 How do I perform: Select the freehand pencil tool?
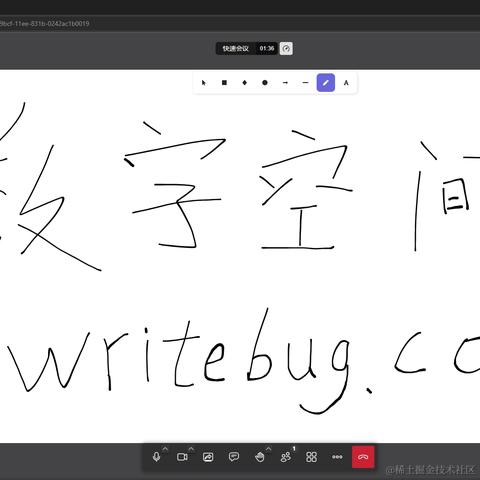(x=326, y=82)
